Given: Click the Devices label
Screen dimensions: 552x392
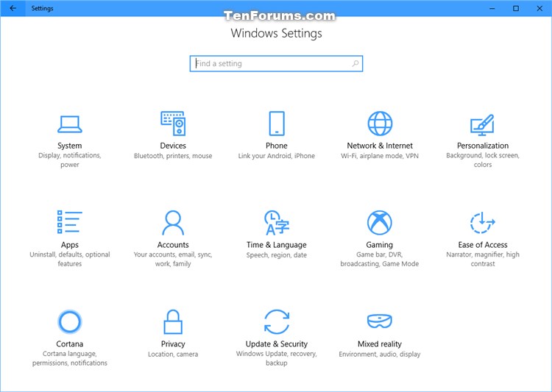Looking at the screenshot, I should 173,146.
